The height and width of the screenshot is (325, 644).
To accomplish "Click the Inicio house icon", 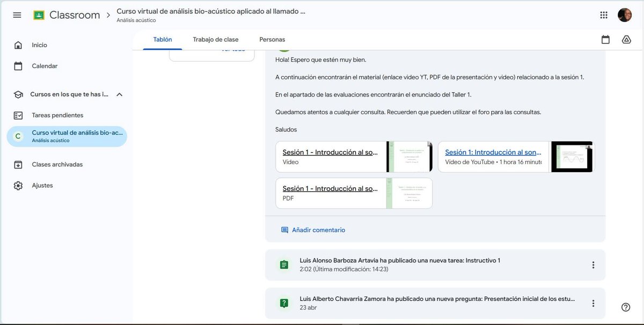I will (18, 45).
